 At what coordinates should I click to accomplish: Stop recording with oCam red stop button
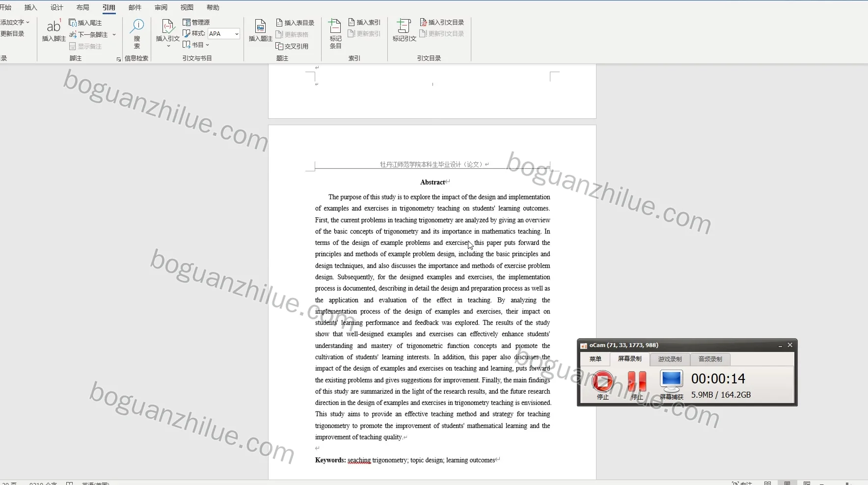click(x=602, y=381)
